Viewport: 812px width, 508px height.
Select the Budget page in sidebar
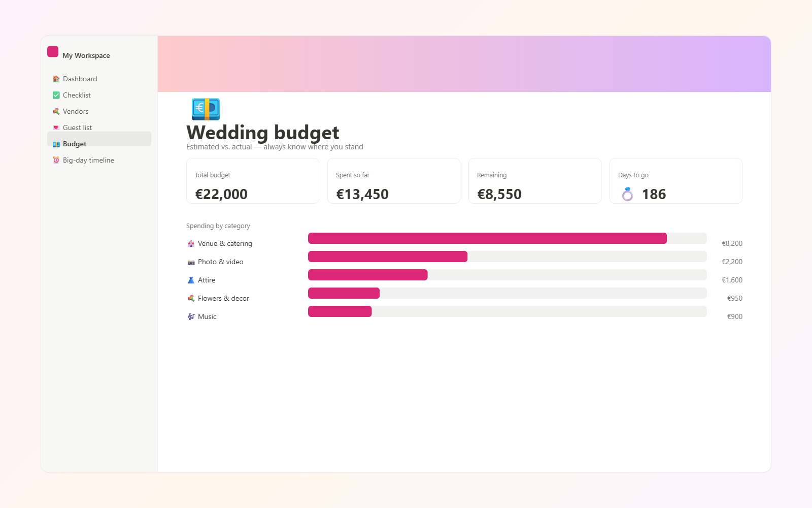[99, 139]
